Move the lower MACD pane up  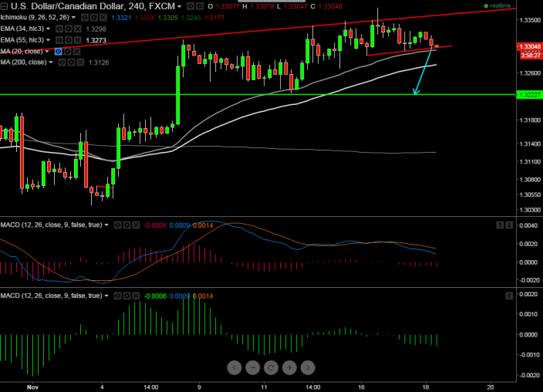[x=509, y=296]
